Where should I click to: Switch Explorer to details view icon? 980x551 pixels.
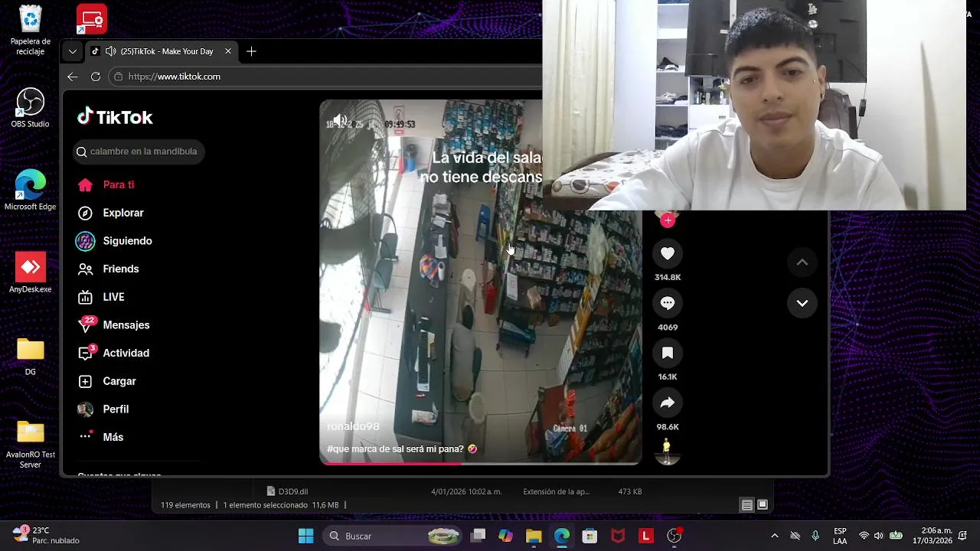click(x=747, y=505)
